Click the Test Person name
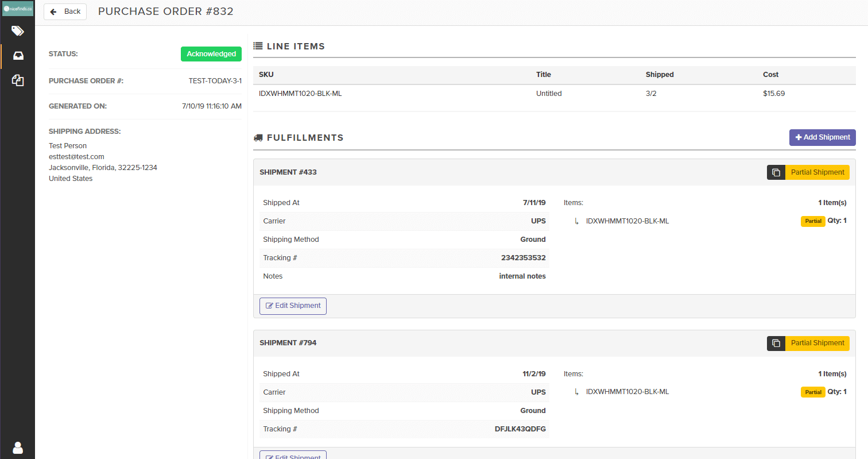The height and width of the screenshot is (459, 868). (68, 146)
